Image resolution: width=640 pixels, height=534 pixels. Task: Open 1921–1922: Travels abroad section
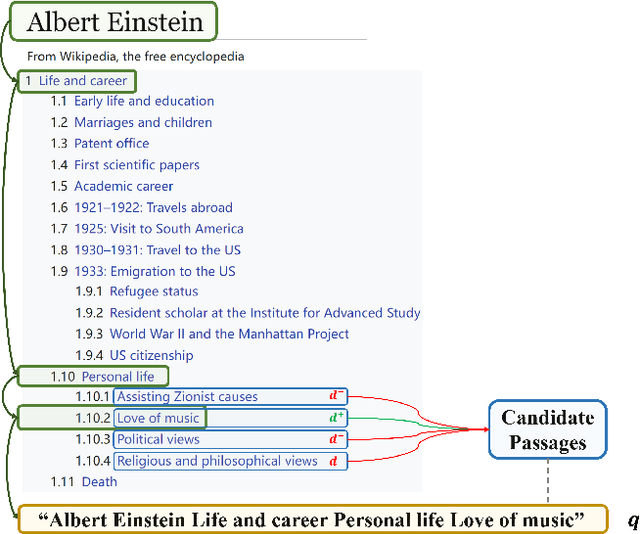tap(153, 208)
